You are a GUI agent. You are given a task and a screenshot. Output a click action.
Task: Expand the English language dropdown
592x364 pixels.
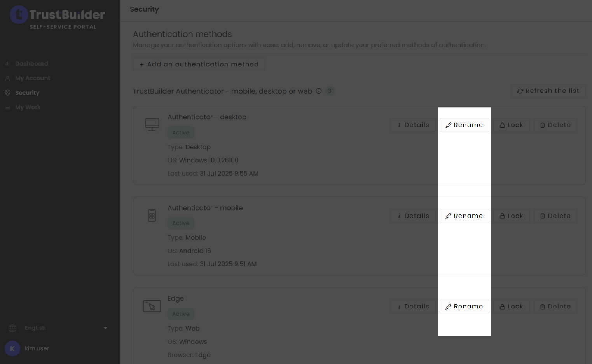105,328
